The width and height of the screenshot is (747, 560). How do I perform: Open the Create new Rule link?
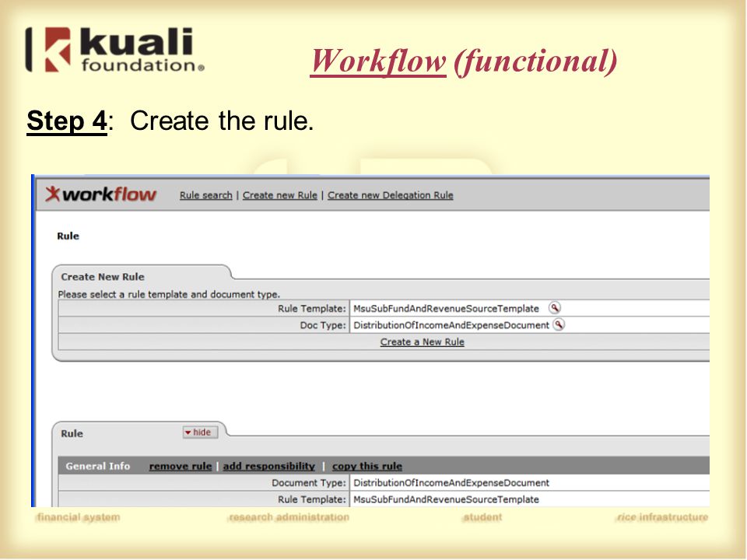(x=279, y=195)
